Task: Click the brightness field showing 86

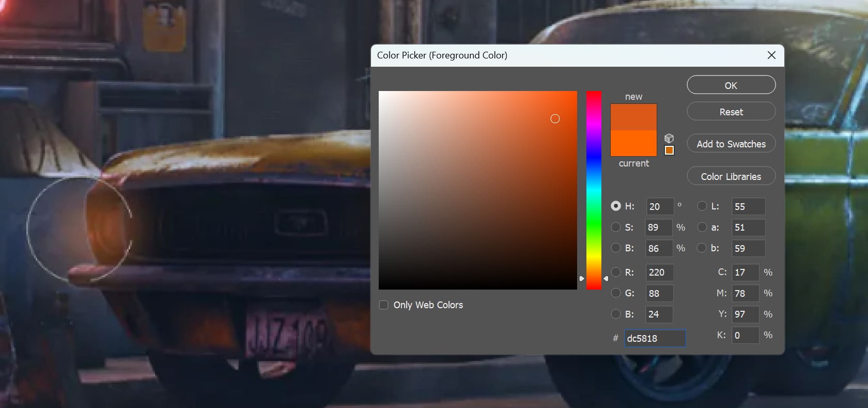Action: (x=659, y=248)
